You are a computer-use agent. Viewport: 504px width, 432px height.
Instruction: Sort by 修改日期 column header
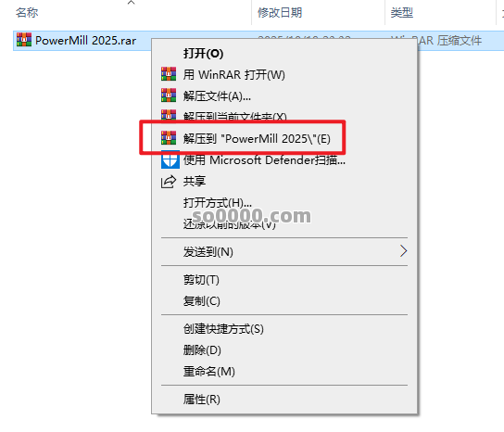click(x=280, y=13)
